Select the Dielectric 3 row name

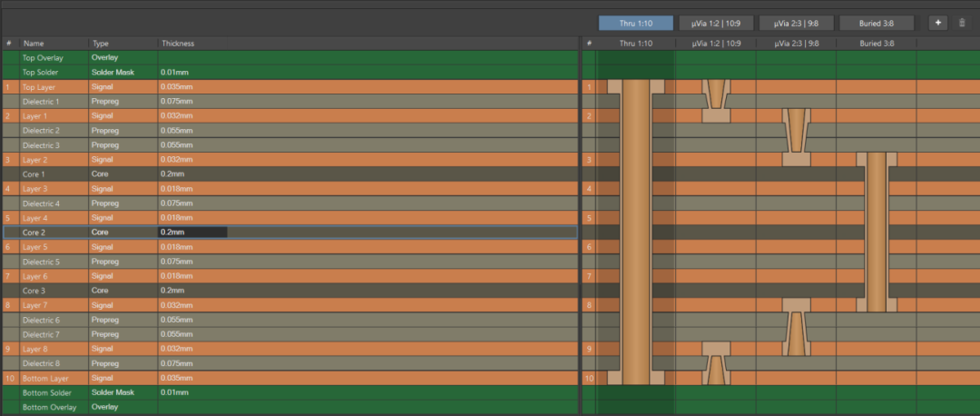point(41,145)
